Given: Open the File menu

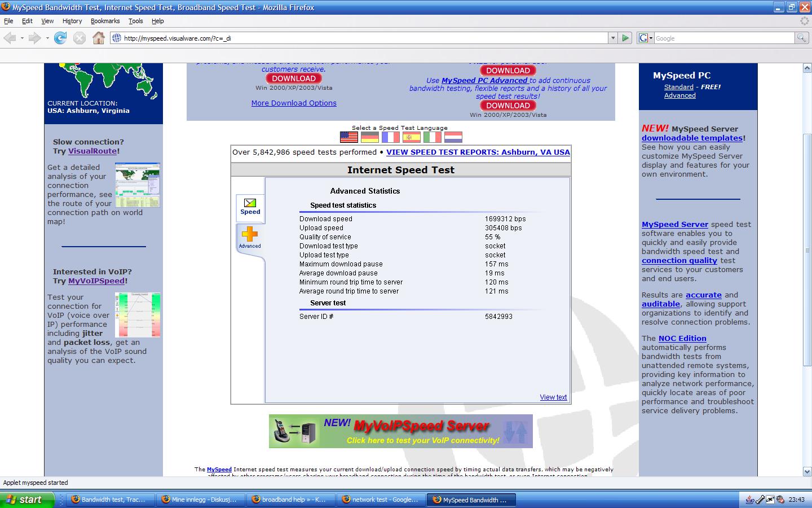Looking at the screenshot, I should 8,21.
